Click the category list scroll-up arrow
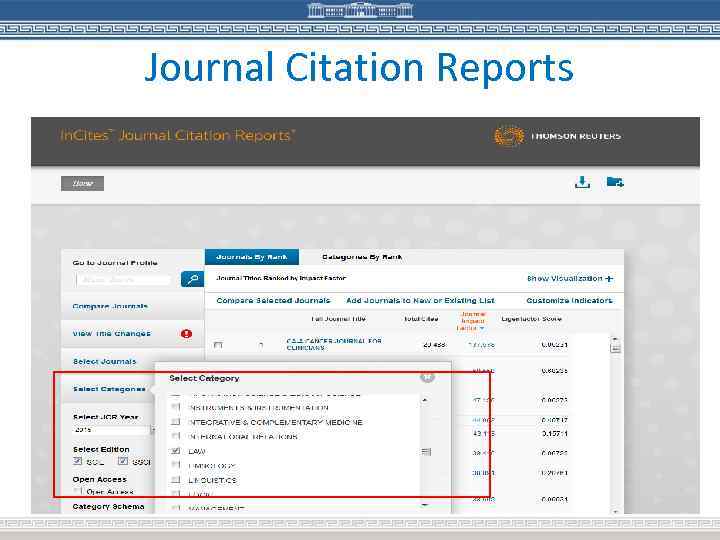 (x=425, y=400)
